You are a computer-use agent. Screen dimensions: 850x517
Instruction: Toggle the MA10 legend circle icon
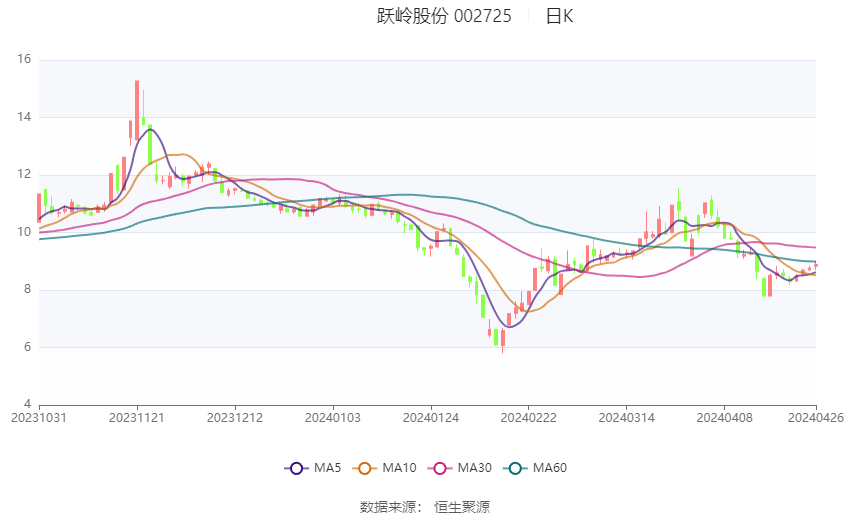click(x=364, y=468)
